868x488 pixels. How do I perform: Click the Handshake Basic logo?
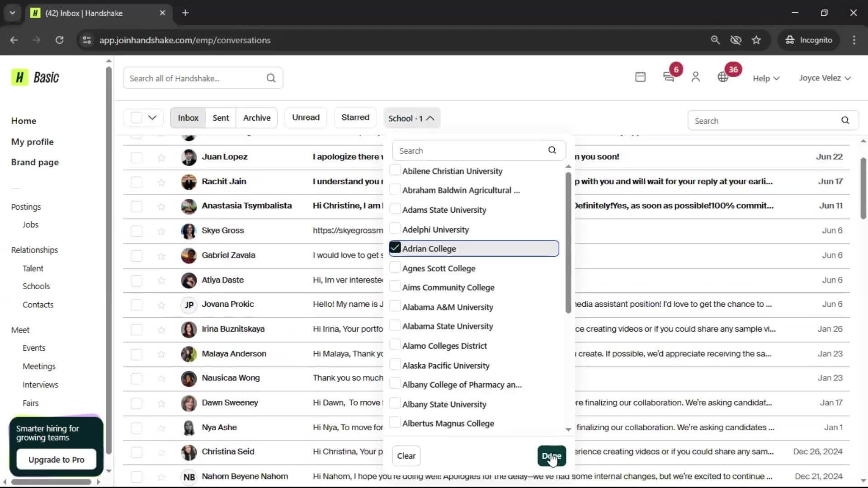tap(35, 77)
